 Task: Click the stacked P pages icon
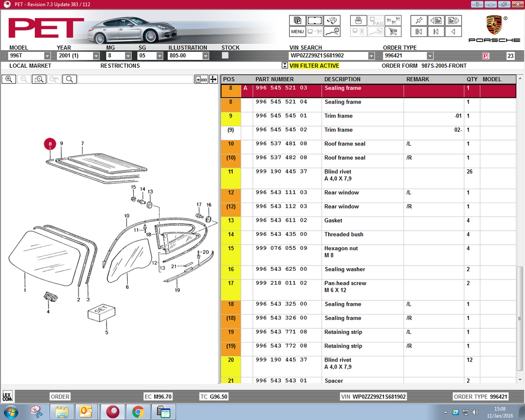click(x=297, y=21)
